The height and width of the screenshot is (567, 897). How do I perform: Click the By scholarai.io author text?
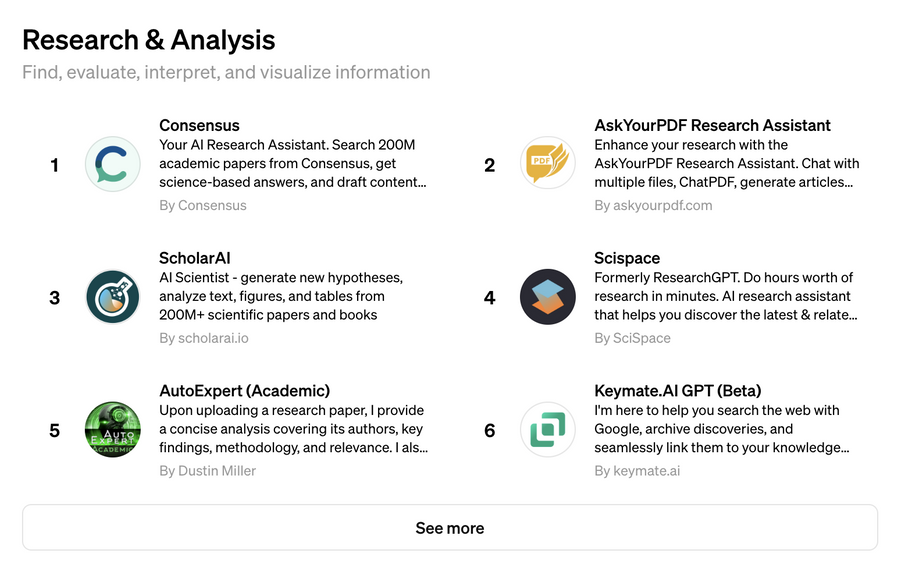(204, 338)
